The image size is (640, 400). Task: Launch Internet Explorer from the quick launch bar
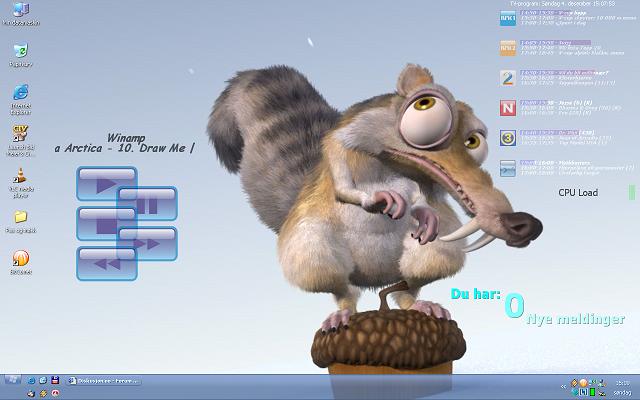click(31, 381)
